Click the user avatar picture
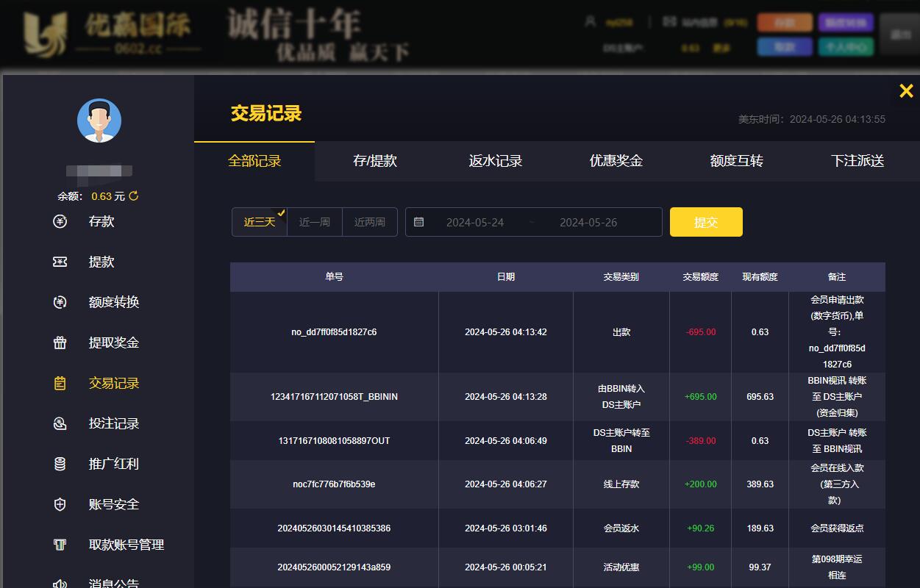Viewport: 920px width, 588px height. 99,121
